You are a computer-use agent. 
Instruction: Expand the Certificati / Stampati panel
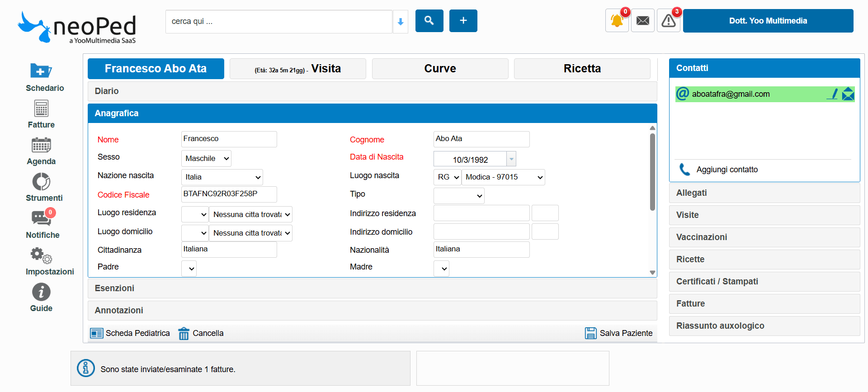coord(764,282)
